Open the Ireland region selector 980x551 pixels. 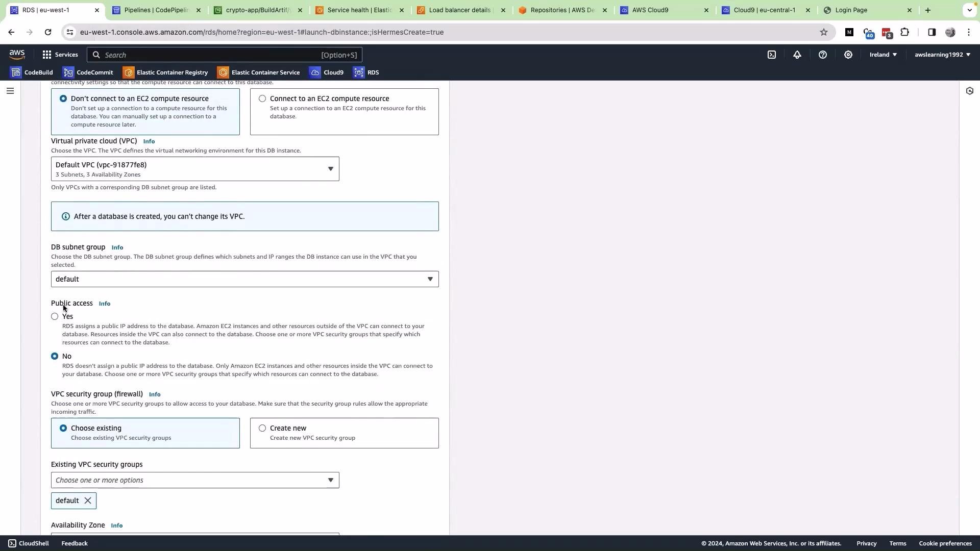[x=883, y=55]
